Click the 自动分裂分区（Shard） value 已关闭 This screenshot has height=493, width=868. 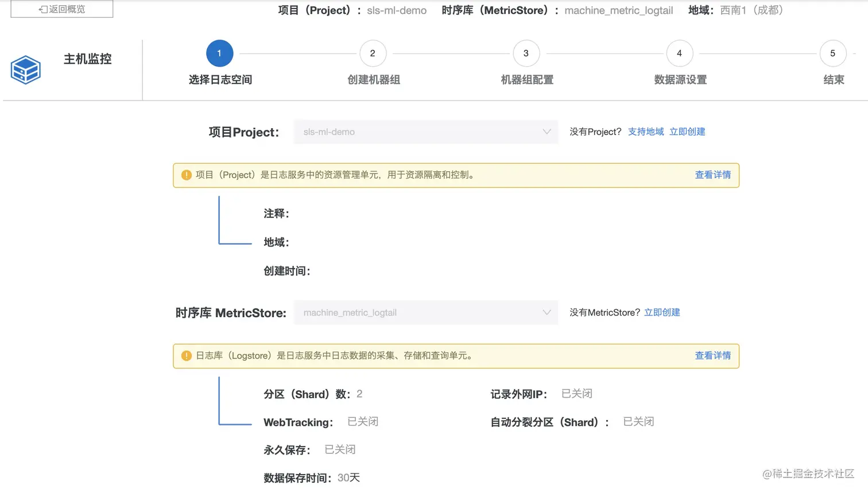[638, 422]
